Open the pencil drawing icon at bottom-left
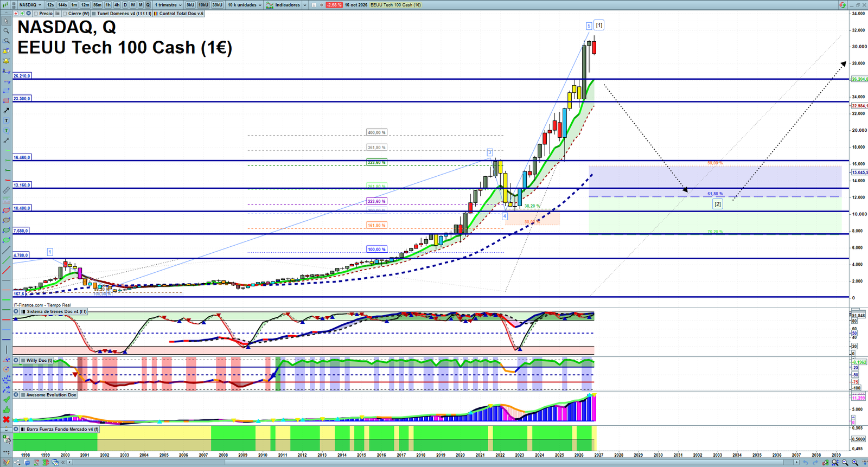 7,463
